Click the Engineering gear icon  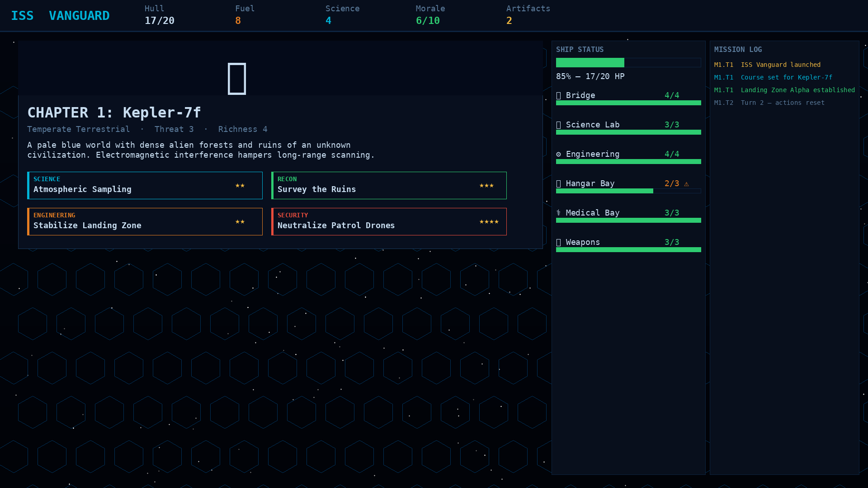click(559, 155)
